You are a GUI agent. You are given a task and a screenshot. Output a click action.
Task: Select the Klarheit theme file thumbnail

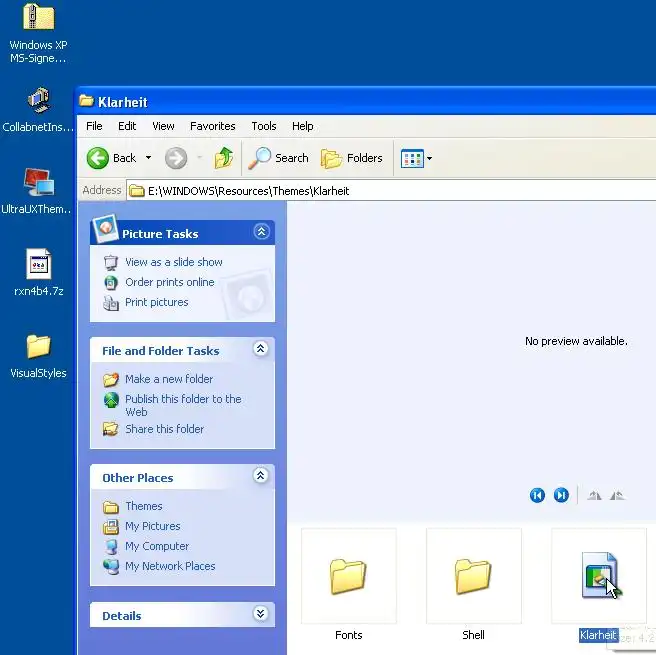pyautogui.click(x=599, y=576)
